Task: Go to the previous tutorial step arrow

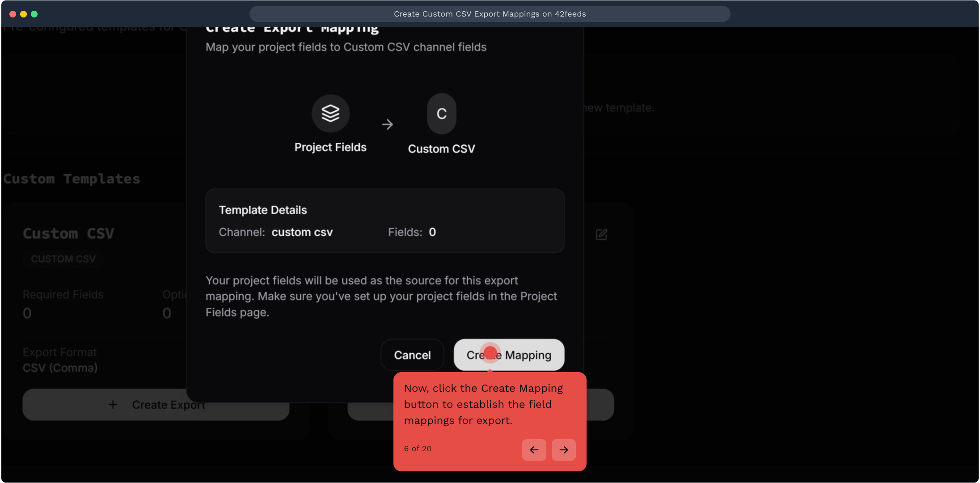Action: [534, 450]
